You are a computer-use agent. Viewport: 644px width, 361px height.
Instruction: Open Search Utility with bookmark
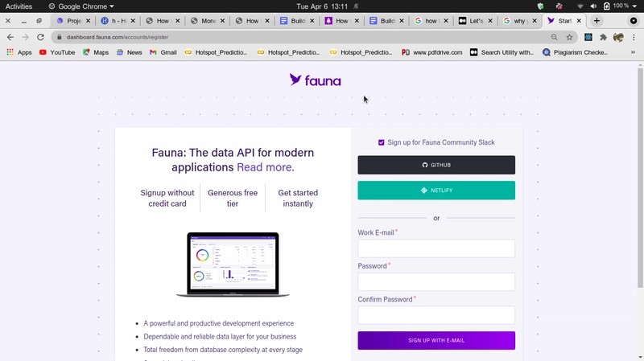click(x=502, y=52)
